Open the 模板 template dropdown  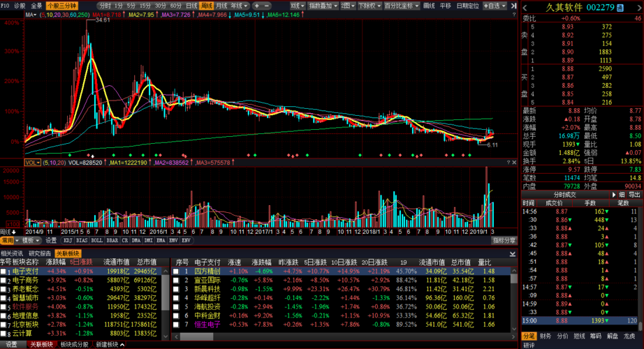point(31,241)
